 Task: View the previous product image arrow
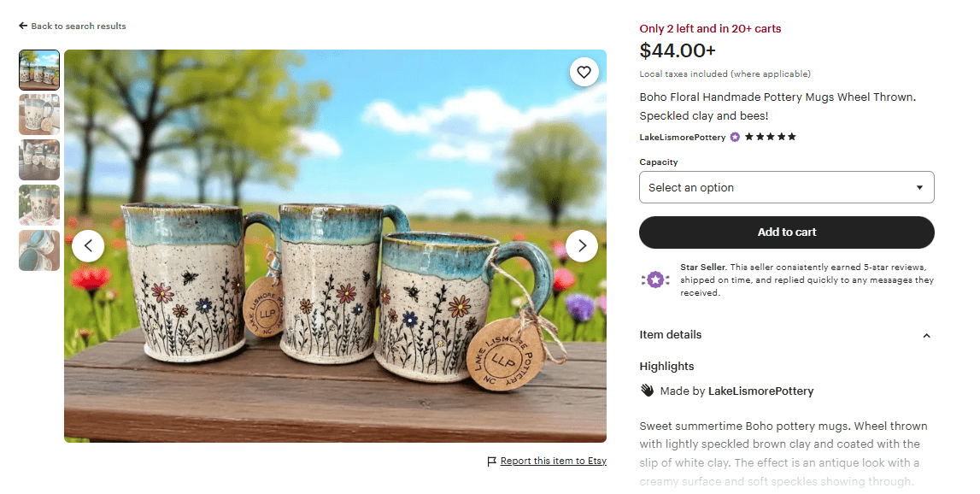pos(89,245)
